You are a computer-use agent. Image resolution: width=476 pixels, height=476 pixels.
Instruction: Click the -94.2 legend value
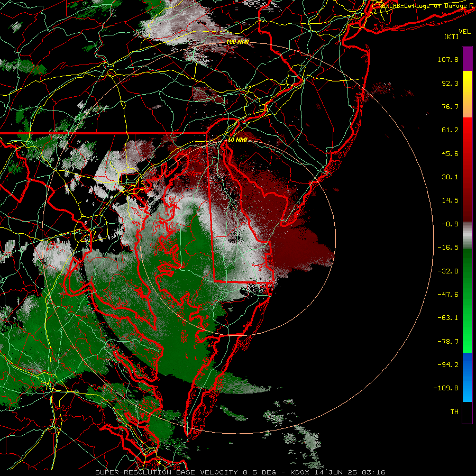click(448, 364)
